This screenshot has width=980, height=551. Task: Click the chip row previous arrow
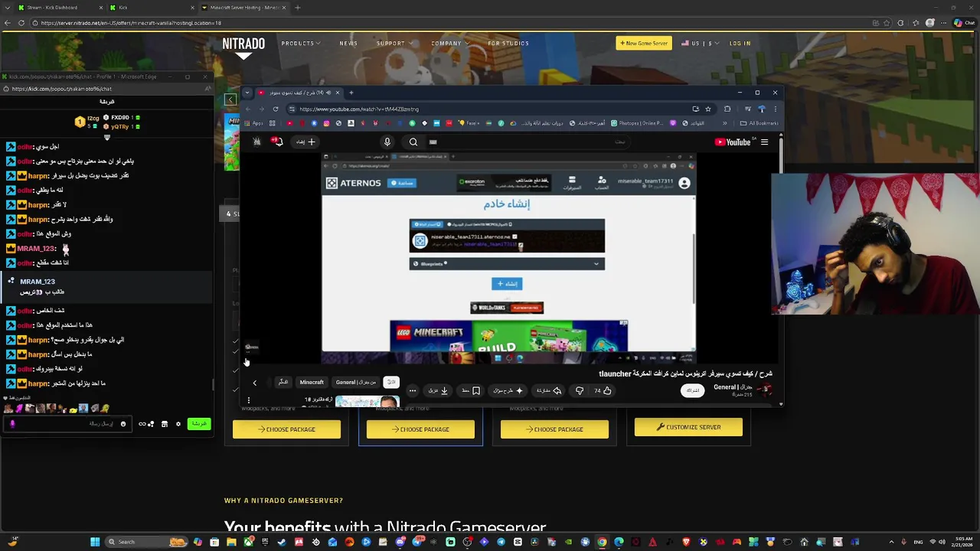click(x=255, y=383)
